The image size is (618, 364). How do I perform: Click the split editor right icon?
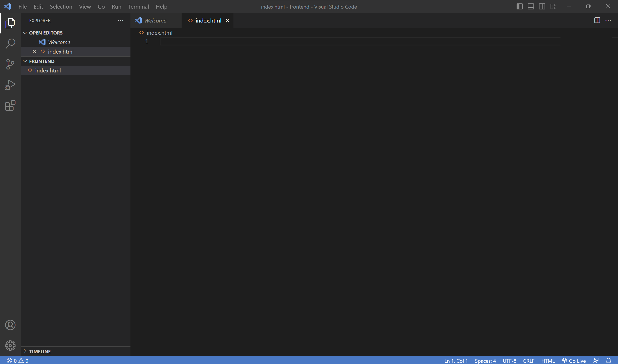coord(597,20)
